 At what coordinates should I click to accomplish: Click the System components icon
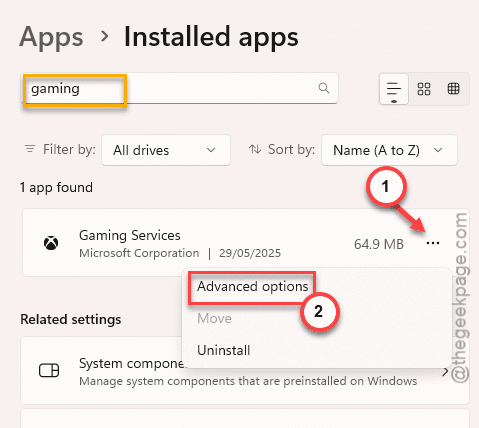coord(49,370)
